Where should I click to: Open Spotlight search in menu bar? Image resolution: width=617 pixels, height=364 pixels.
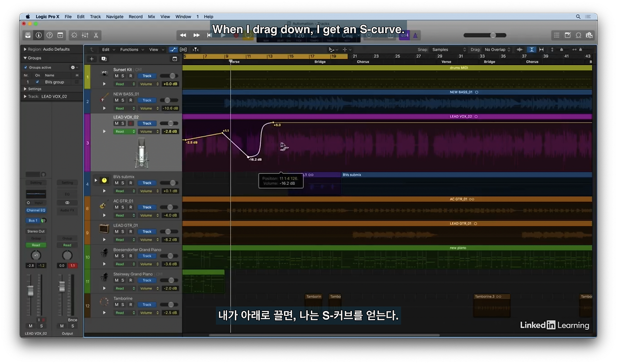578,16
